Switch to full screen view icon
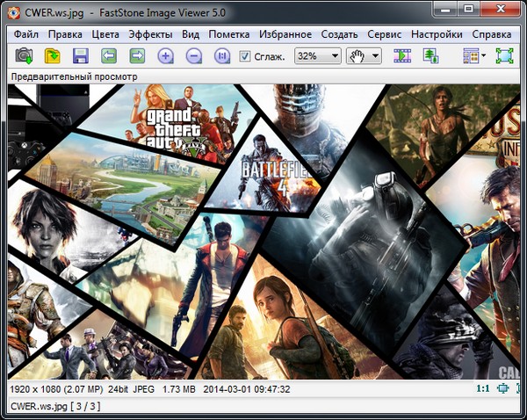 click(x=504, y=56)
